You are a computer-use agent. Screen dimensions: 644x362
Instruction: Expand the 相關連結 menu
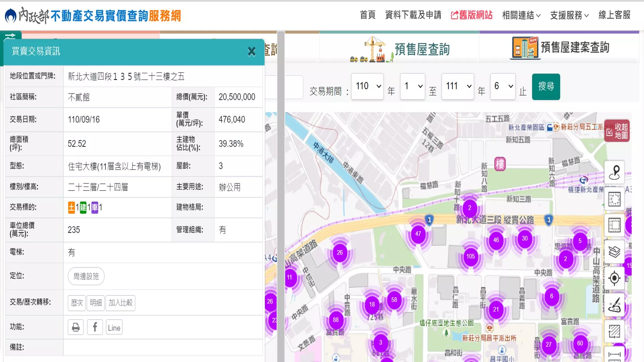(521, 15)
